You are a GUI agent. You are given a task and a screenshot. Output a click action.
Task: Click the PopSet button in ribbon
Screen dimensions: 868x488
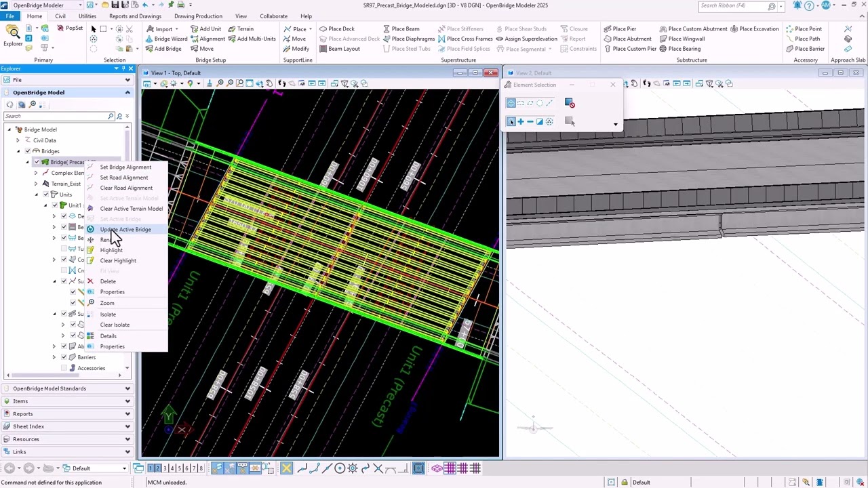(70, 28)
